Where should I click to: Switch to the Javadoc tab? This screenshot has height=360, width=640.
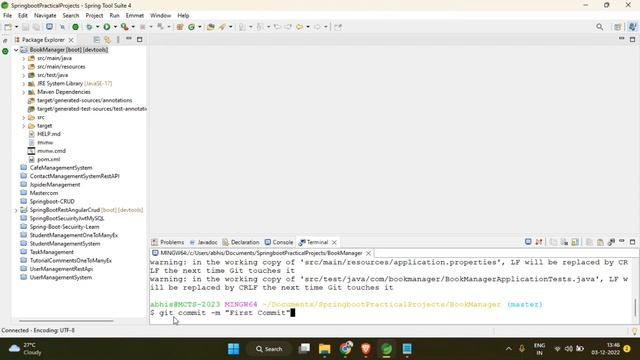(203, 242)
